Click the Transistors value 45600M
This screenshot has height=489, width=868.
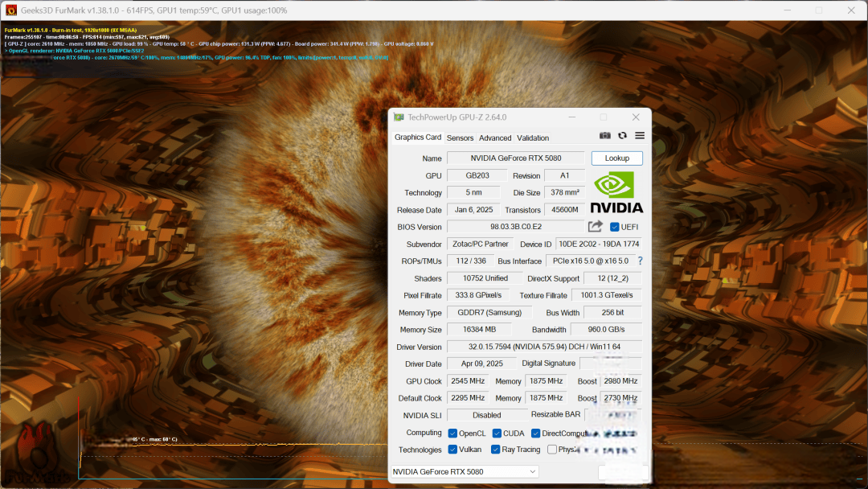click(x=565, y=210)
